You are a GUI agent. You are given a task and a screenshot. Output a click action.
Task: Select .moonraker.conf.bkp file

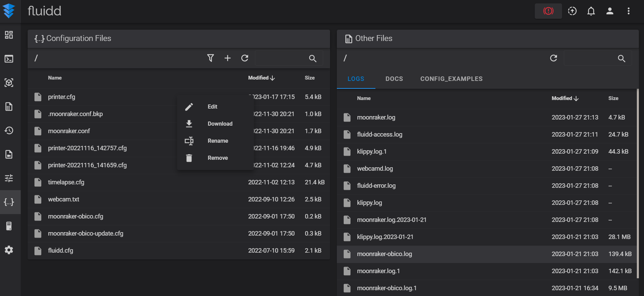[x=179, y=114]
